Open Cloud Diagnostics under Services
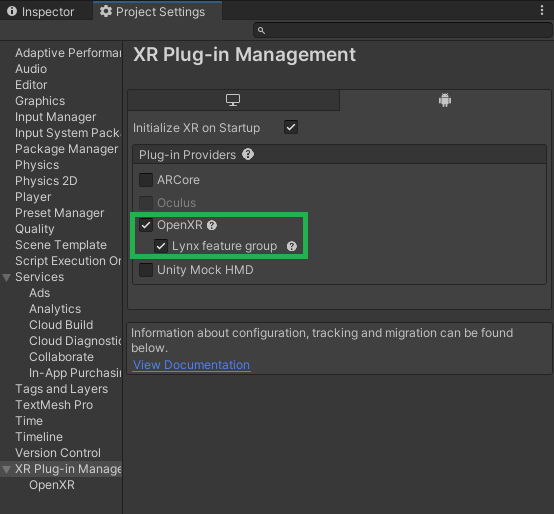This screenshot has width=554, height=514. point(75,341)
